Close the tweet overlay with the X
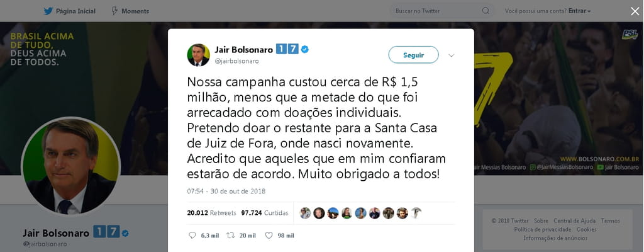Image resolution: width=644 pixels, height=252 pixels. (x=635, y=11)
